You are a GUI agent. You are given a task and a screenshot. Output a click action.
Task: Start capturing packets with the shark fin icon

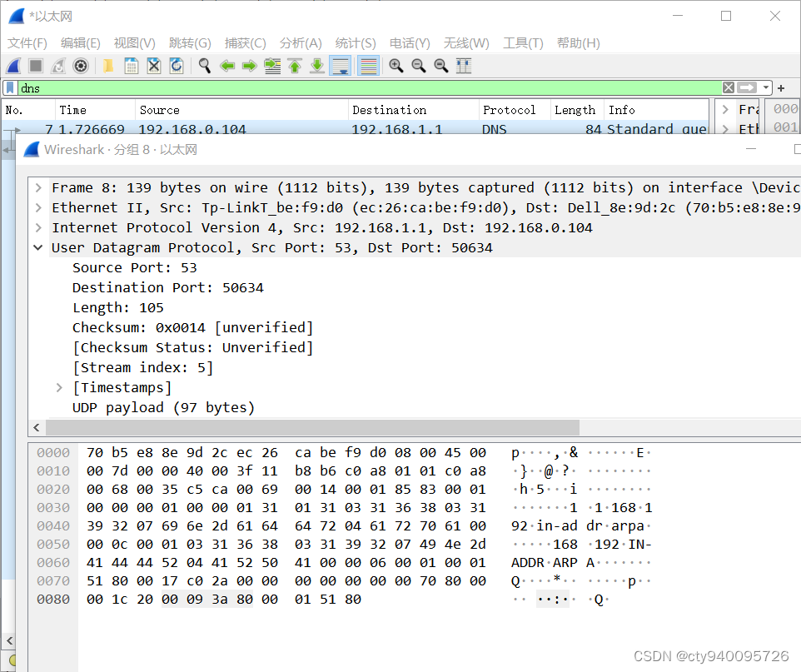14,66
